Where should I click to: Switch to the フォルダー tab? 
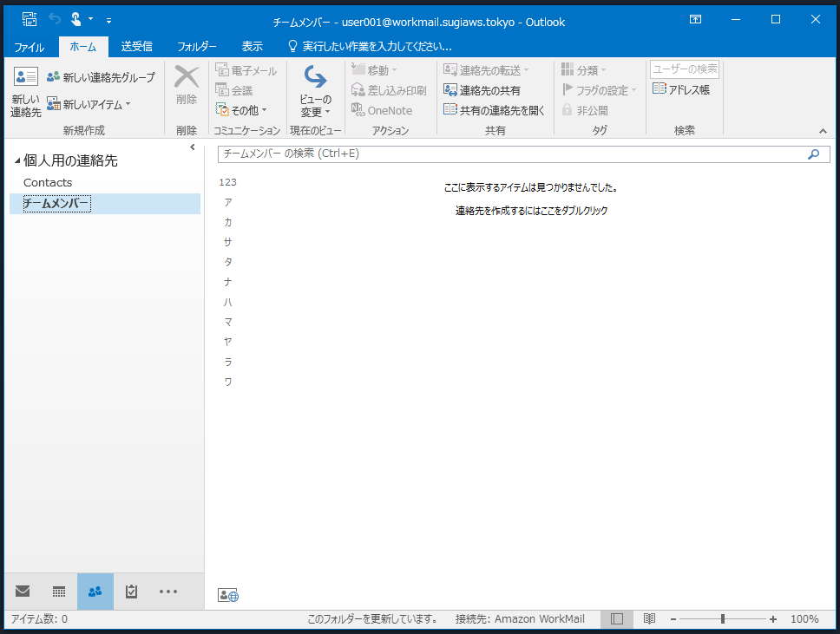click(x=197, y=47)
